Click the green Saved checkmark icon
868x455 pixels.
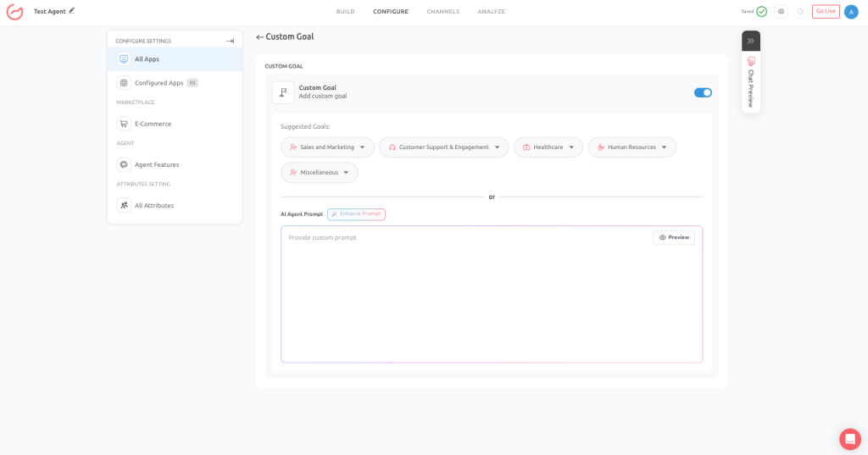pyautogui.click(x=762, y=11)
